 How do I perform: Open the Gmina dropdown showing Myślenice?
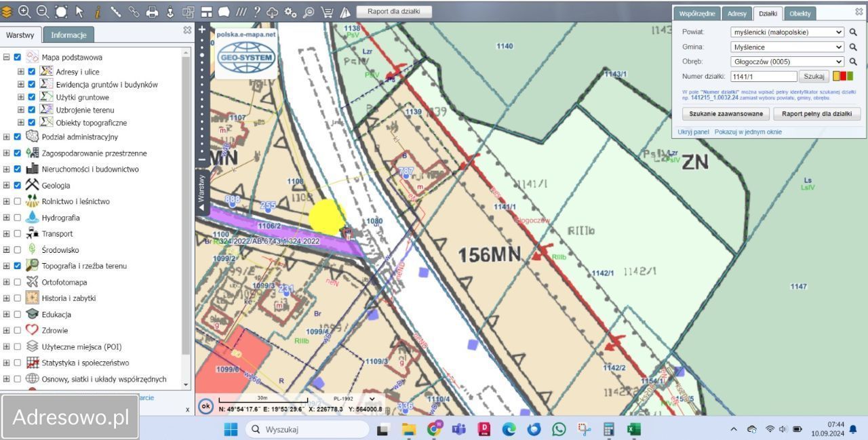click(x=787, y=47)
